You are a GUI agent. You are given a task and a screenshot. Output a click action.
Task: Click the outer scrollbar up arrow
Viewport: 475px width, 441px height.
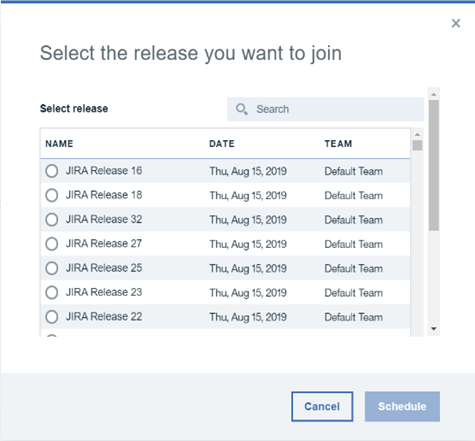click(x=434, y=94)
